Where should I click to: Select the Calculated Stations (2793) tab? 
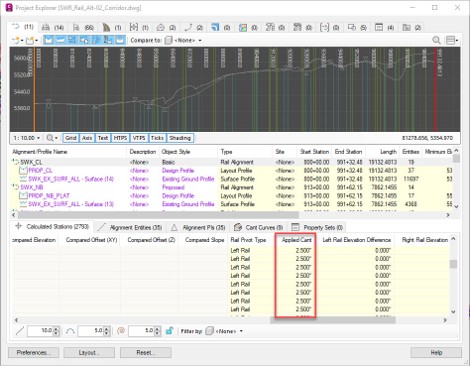52,227
